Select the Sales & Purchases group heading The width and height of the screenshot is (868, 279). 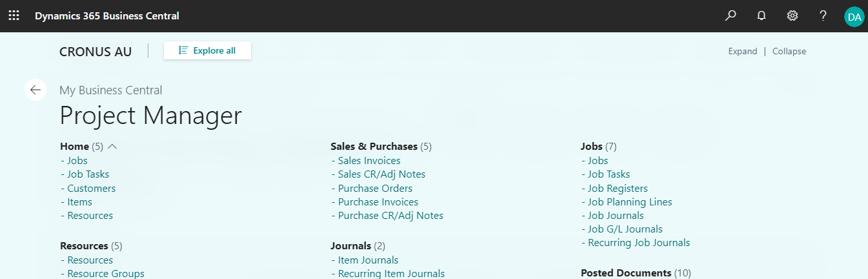[x=374, y=147]
